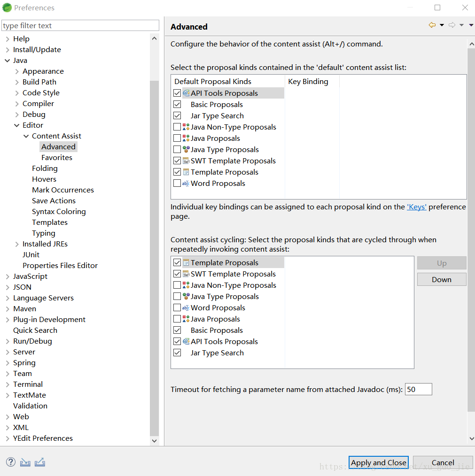This screenshot has width=475, height=476.
Task: Click Template Proposals icon in default list
Action: (x=186, y=172)
